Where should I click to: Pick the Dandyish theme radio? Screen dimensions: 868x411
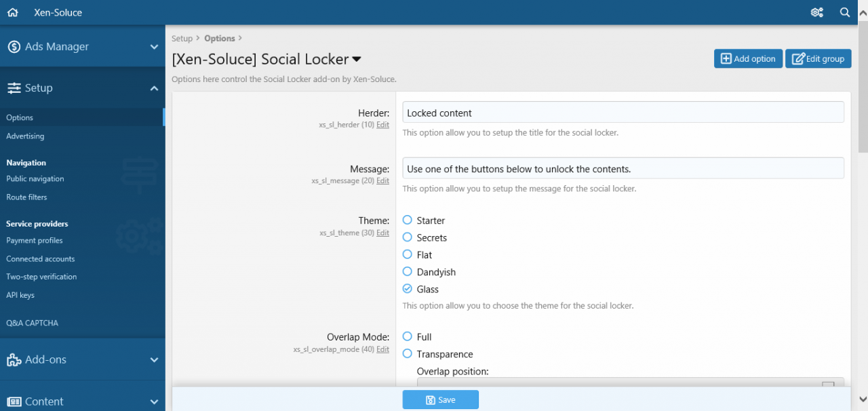click(x=408, y=272)
